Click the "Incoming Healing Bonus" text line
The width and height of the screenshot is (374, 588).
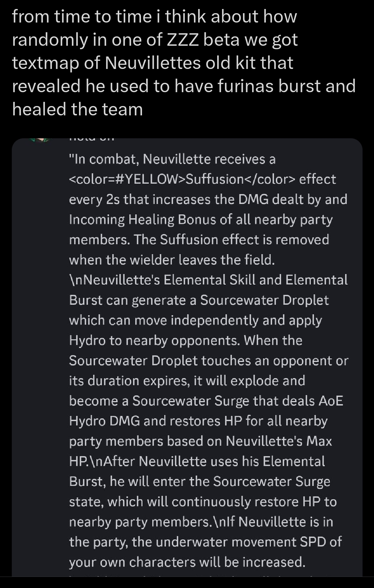[201, 220]
